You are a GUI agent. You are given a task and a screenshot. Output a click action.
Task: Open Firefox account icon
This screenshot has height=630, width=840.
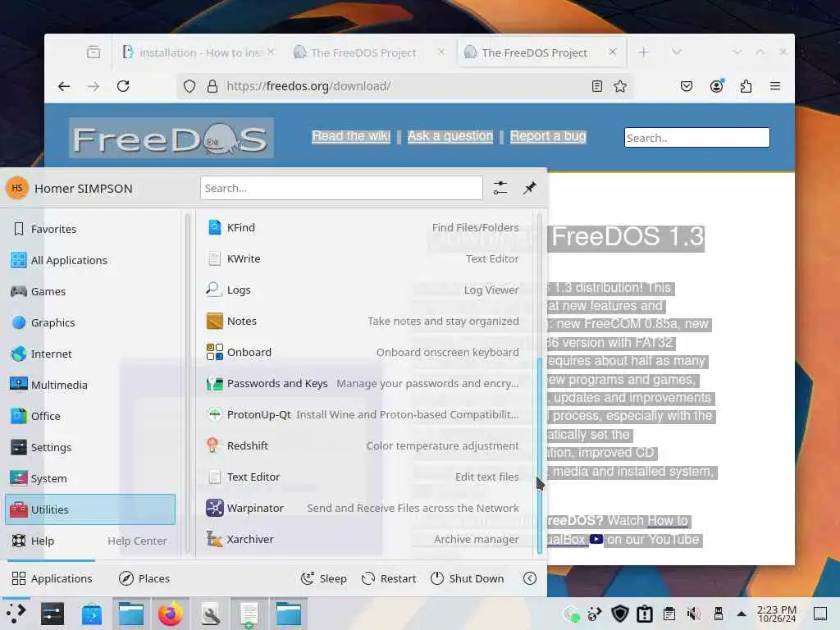(716, 86)
